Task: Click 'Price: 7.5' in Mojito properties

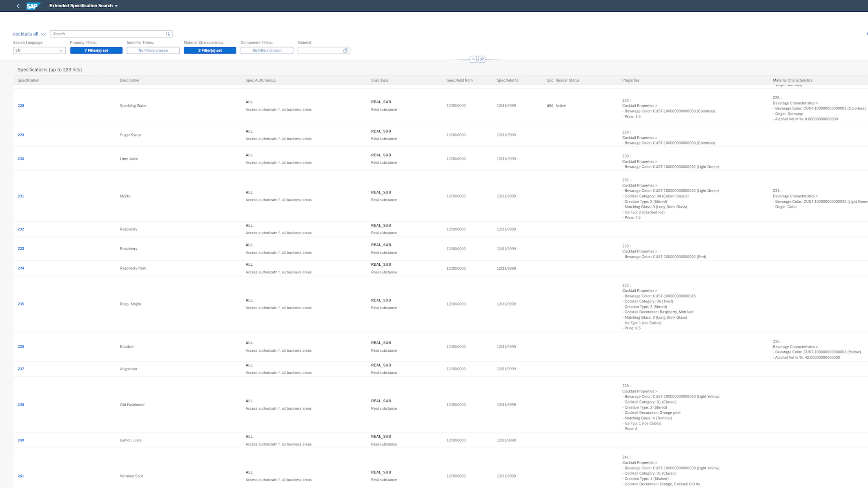Action: [632, 217]
